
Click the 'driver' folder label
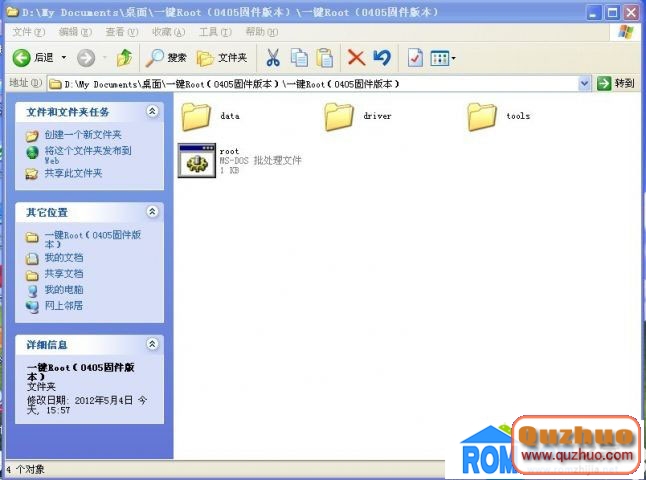(x=377, y=116)
